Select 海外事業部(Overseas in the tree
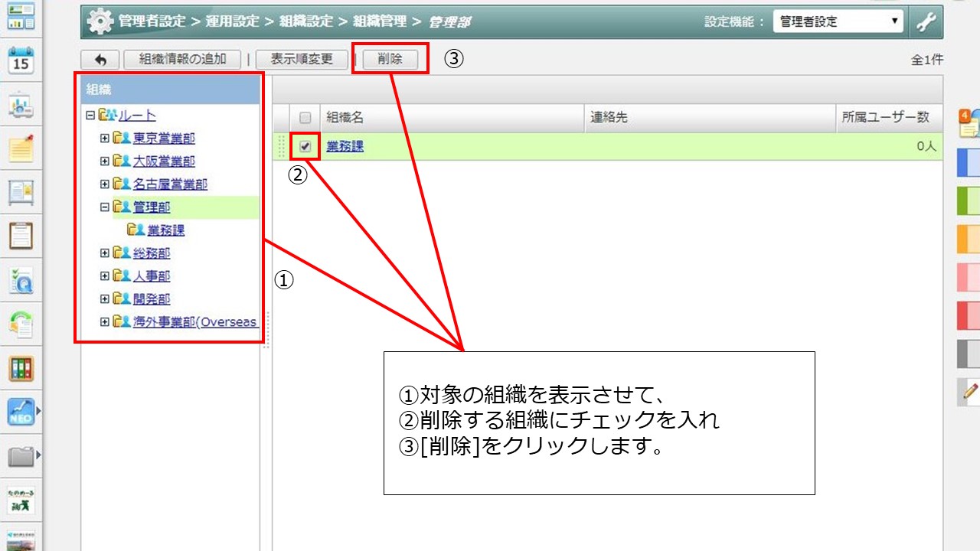 pyautogui.click(x=195, y=321)
